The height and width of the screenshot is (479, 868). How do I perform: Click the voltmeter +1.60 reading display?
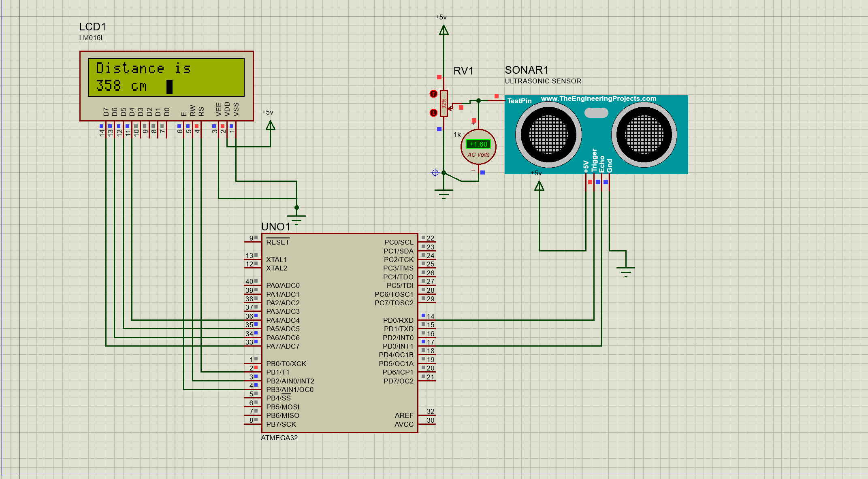478,144
